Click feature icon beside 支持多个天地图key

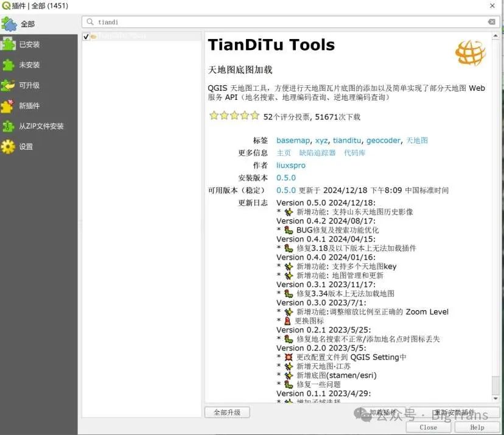pos(289,266)
